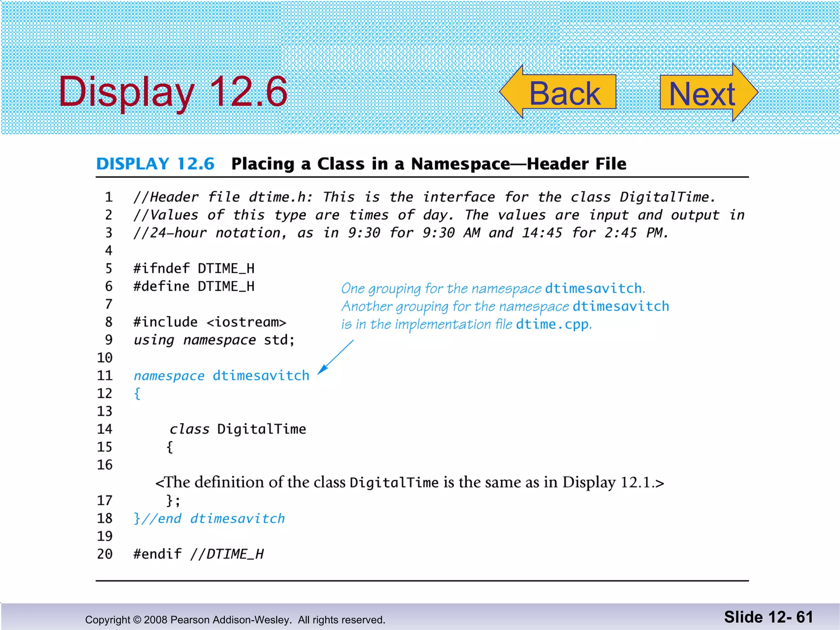Click line number 20
840x630 pixels.
point(105,554)
